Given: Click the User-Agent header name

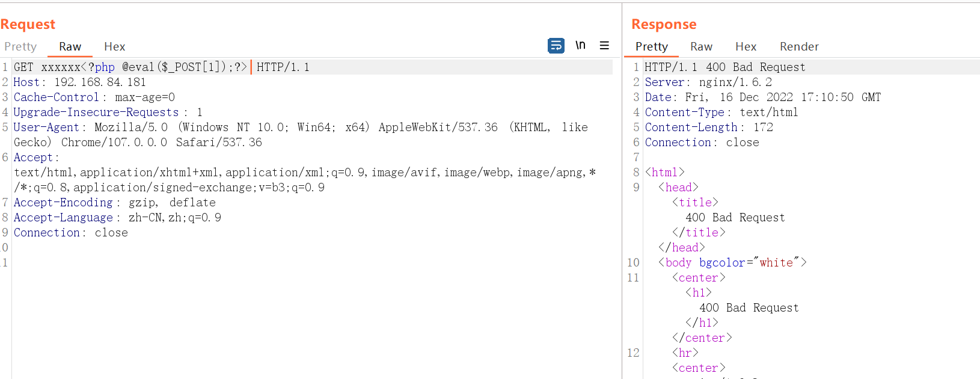Looking at the screenshot, I should 46,127.
